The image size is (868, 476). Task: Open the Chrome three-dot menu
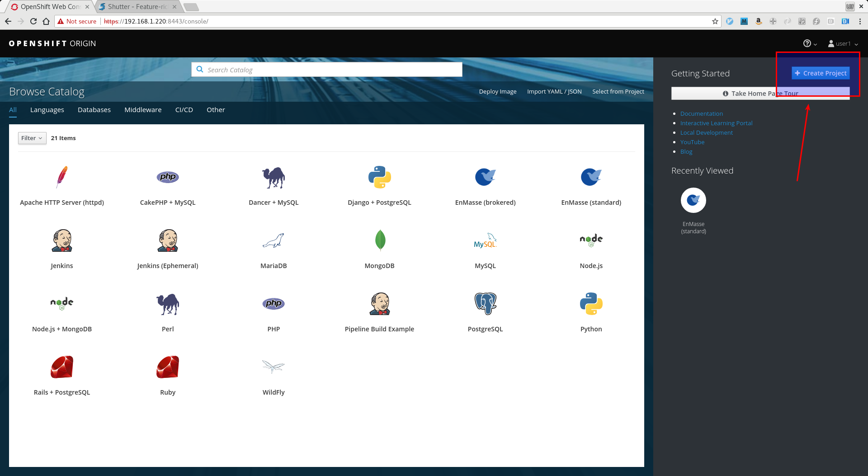pos(860,21)
